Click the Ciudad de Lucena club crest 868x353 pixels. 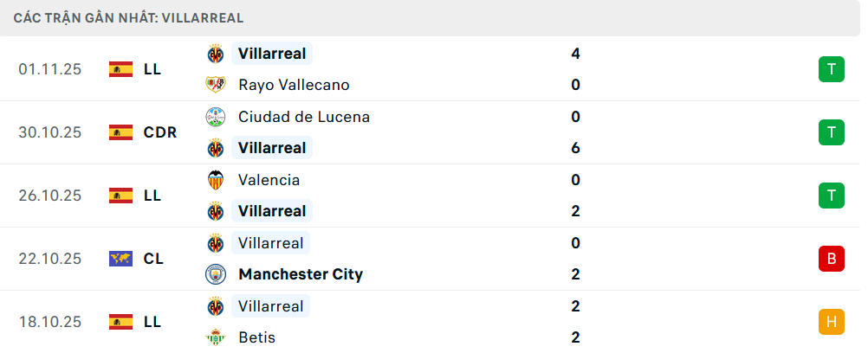[215, 117]
